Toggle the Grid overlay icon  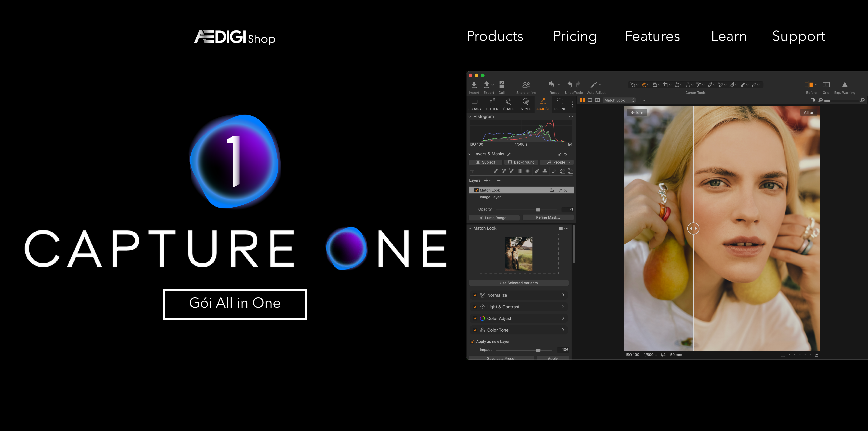tap(826, 84)
